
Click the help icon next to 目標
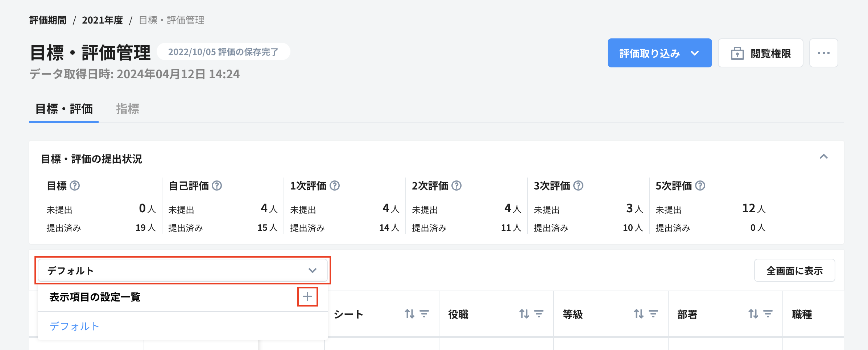75,186
